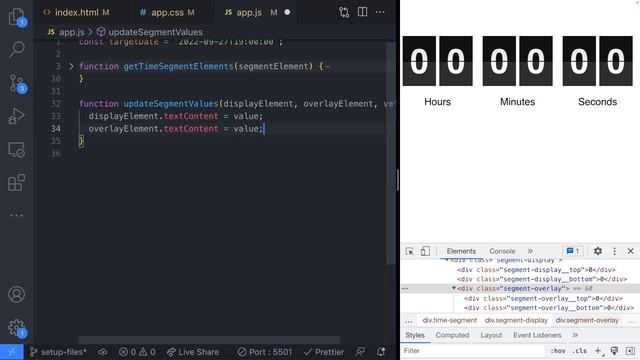The image size is (640, 360).
Task: Open changes compare icon in editor toolbar
Action: pos(344,12)
